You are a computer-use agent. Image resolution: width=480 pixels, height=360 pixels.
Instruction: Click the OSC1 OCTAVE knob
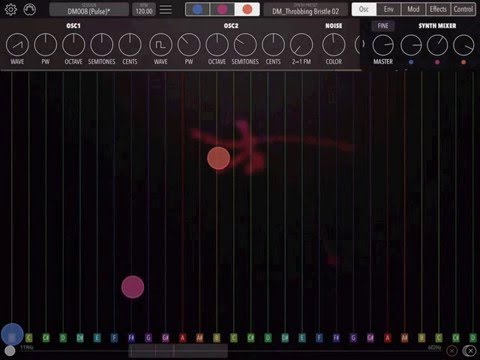(74, 45)
